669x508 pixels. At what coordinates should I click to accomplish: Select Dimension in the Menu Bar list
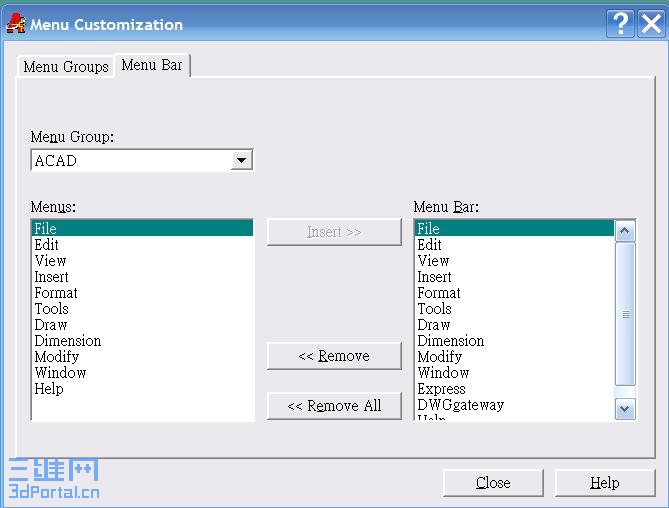(515, 340)
